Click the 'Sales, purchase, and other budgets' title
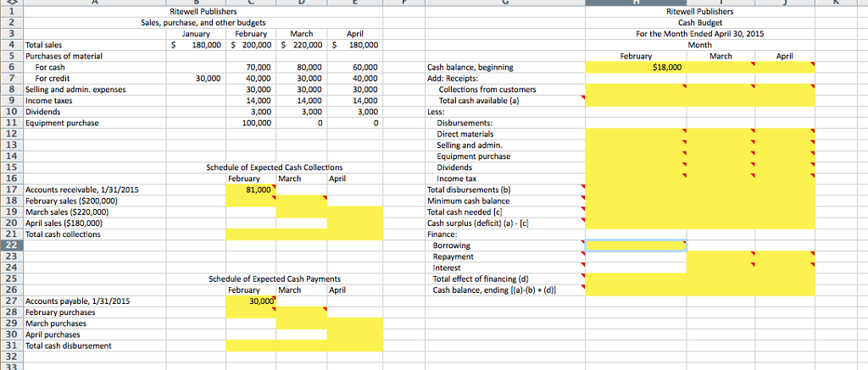Image resolution: width=868 pixels, height=370 pixels. [x=203, y=23]
